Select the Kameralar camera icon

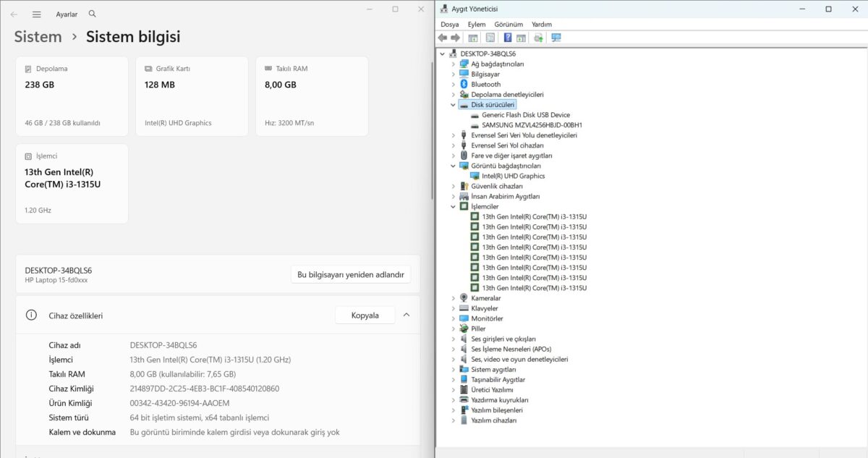point(464,298)
